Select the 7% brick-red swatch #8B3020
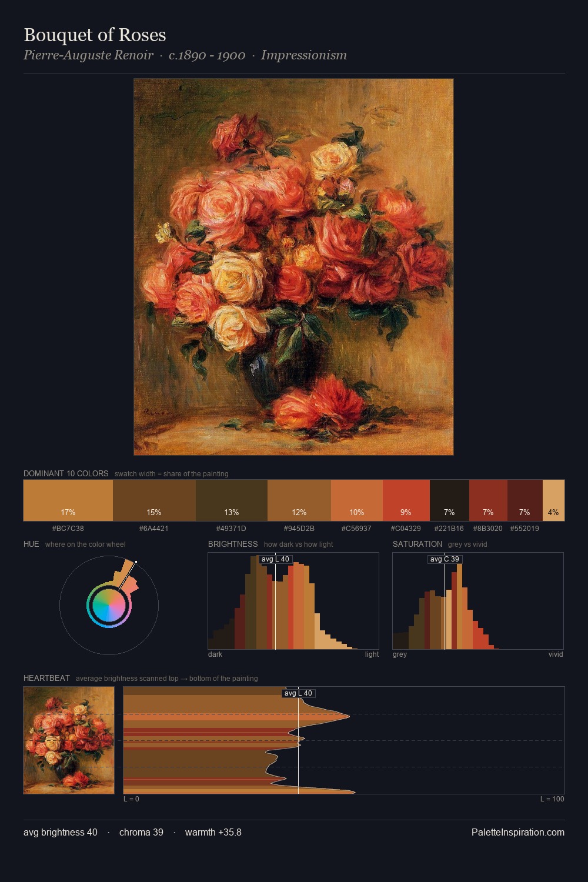The height and width of the screenshot is (882, 588). pyautogui.click(x=488, y=500)
